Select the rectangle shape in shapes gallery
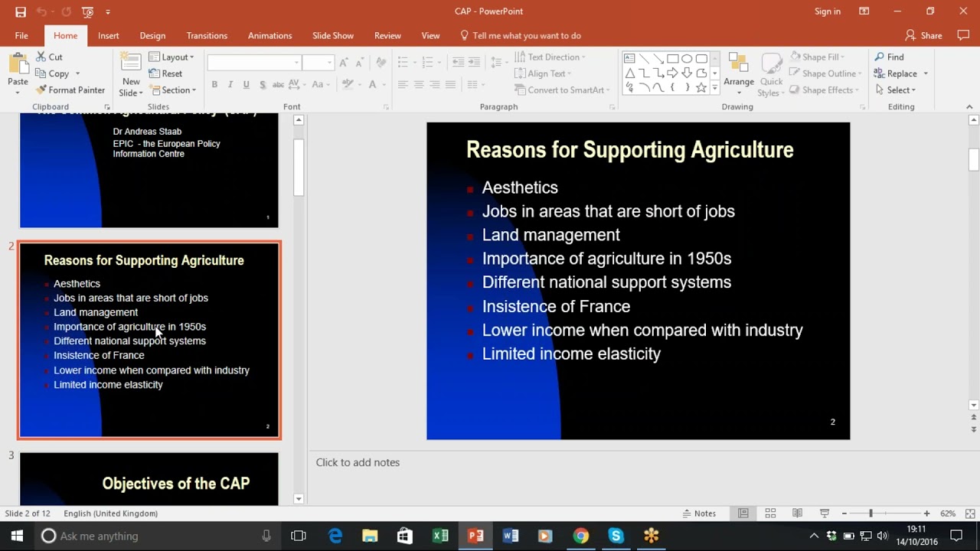980x551 pixels. [x=672, y=58]
